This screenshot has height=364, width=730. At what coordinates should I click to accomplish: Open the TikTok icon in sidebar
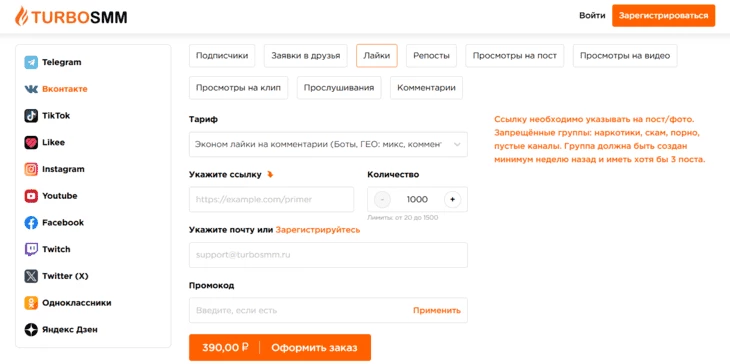tap(31, 116)
